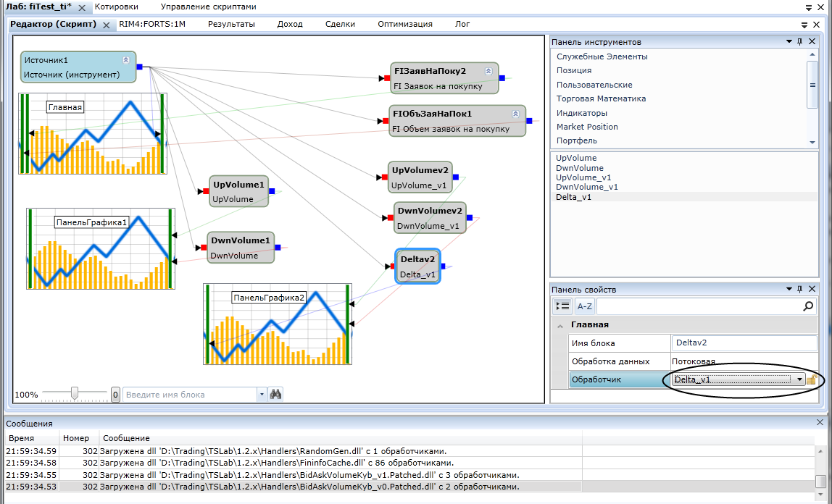This screenshot has height=504, width=832.
Task: Select the Deltav2 block node
Action: (x=417, y=266)
